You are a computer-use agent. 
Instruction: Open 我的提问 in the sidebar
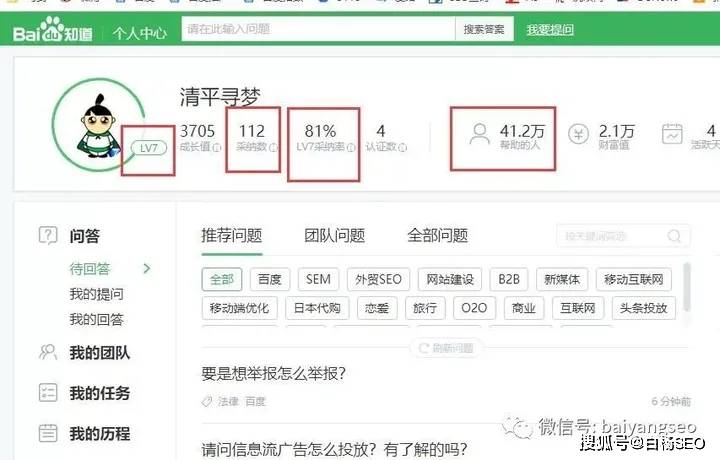coord(96,294)
